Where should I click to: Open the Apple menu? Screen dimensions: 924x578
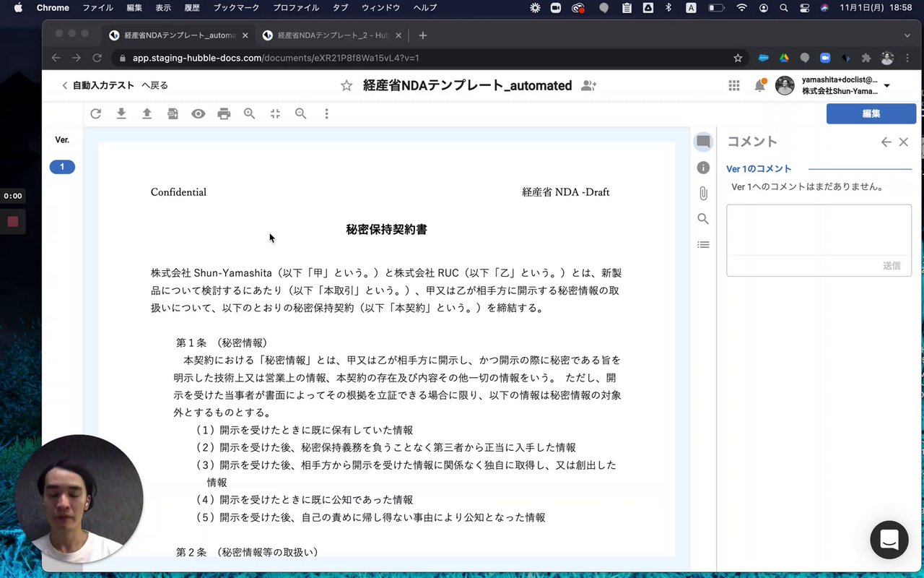point(19,8)
